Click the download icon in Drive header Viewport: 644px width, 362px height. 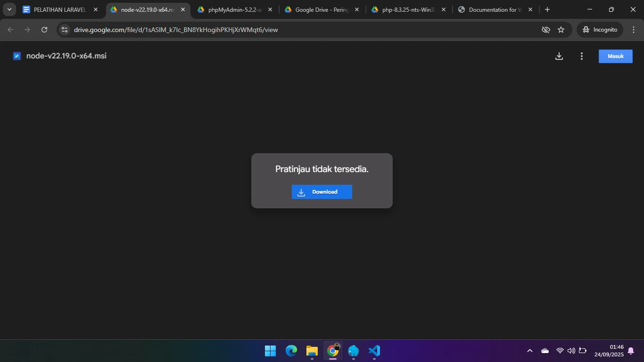point(559,56)
